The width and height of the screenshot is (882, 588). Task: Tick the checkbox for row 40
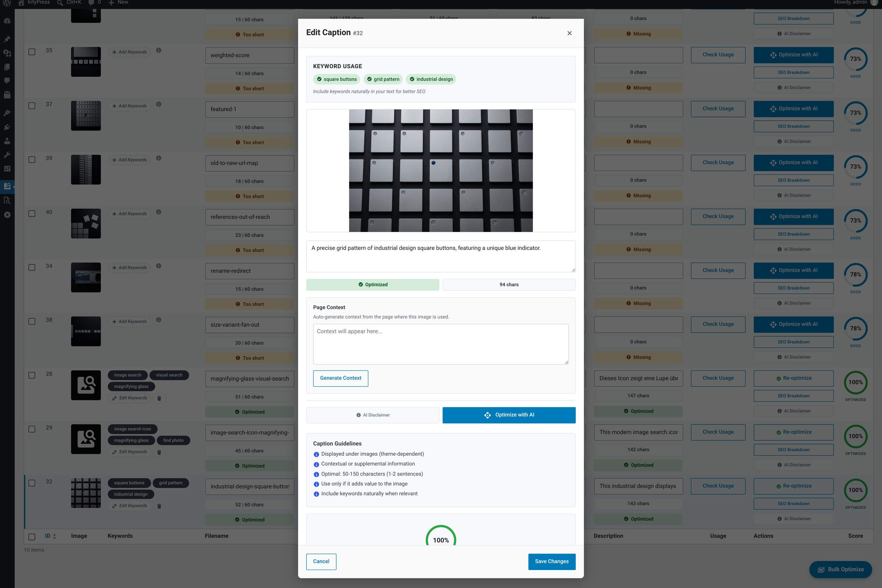click(32, 214)
